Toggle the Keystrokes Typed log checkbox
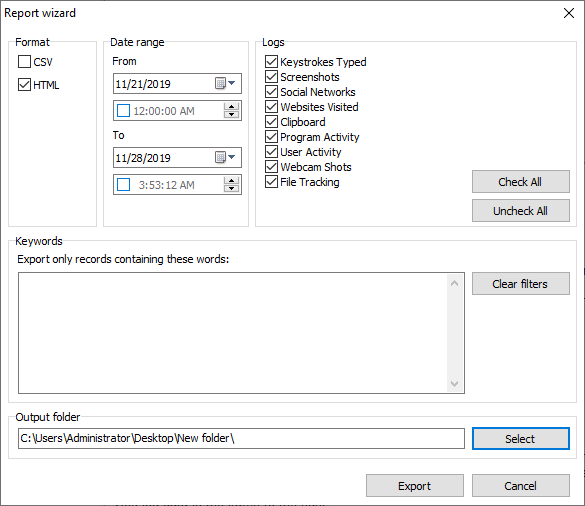The height and width of the screenshot is (506, 585). coord(271,62)
